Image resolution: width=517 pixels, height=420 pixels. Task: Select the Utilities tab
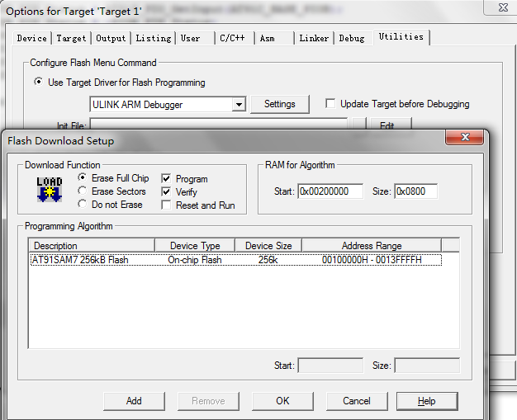pos(401,37)
